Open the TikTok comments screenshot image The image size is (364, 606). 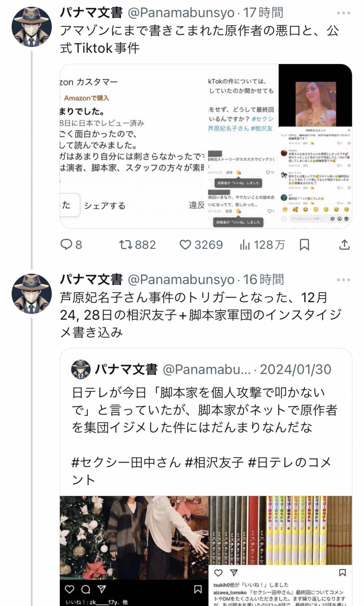(315, 146)
